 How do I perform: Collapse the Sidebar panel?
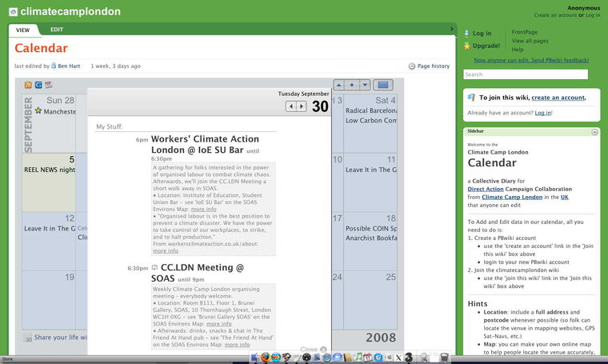click(x=594, y=132)
